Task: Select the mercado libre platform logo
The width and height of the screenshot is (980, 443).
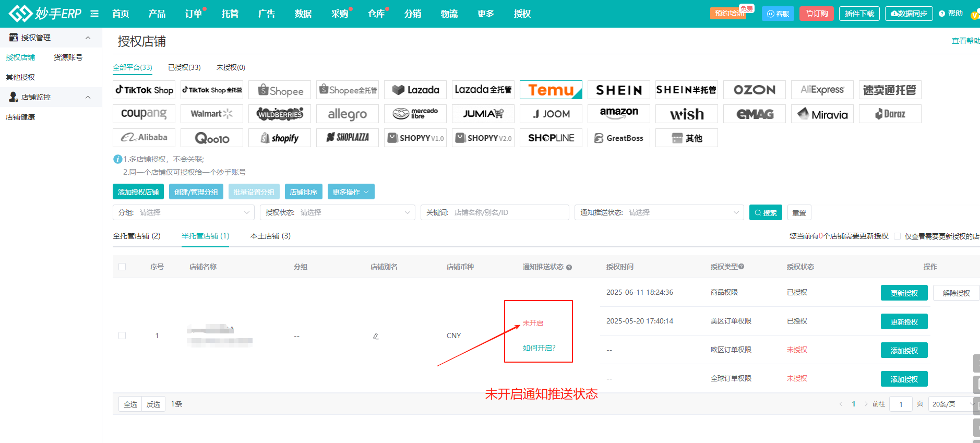Action: (415, 114)
